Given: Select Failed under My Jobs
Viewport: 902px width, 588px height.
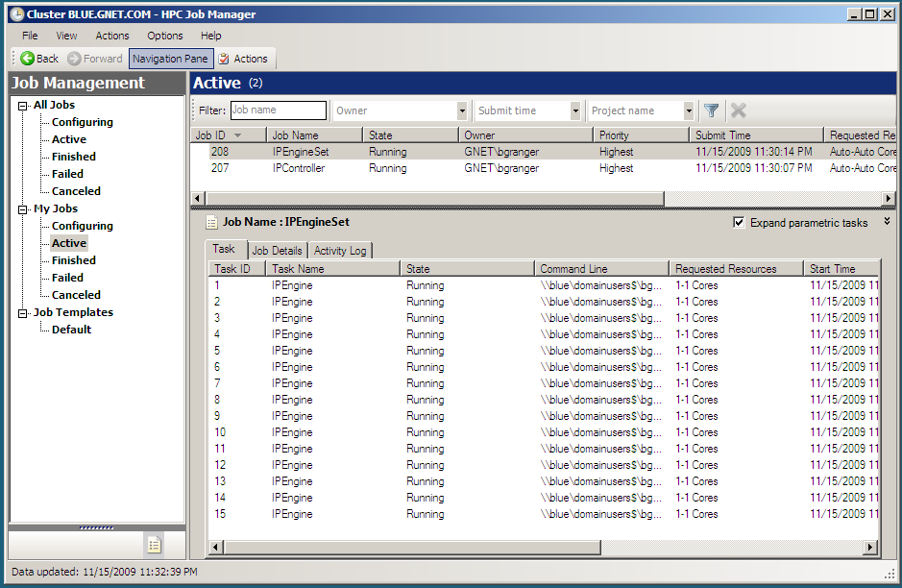Looking at the screenshot, I should pos(67,278).
